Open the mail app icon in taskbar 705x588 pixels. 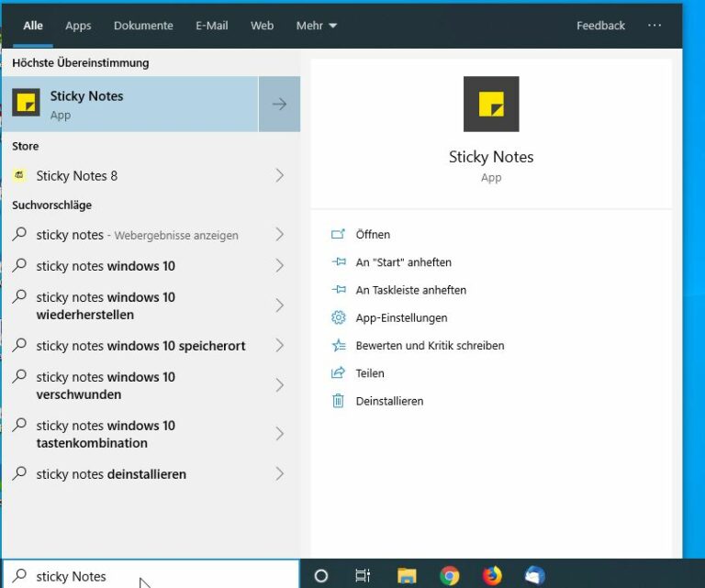[534, 575]
